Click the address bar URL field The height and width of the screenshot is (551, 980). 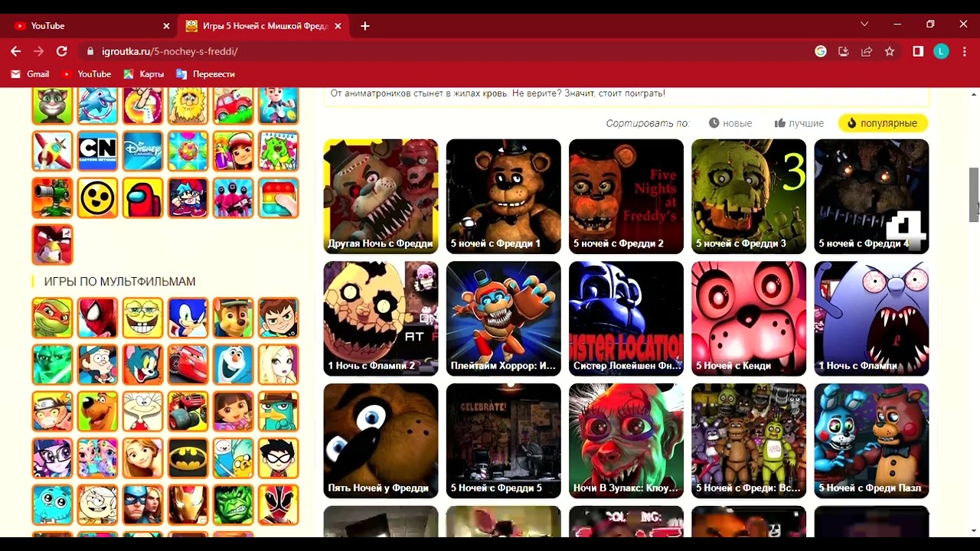tap(444, 51)
